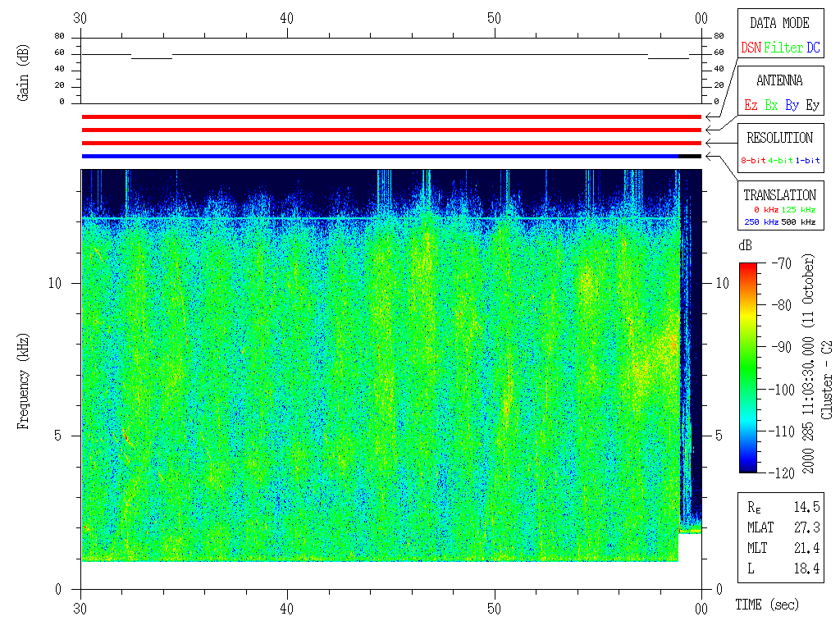Image resolution: width=840 pixels, height=630 pixels.
Task: Choose the 4-bit resolution label
Action: [780, 160]
